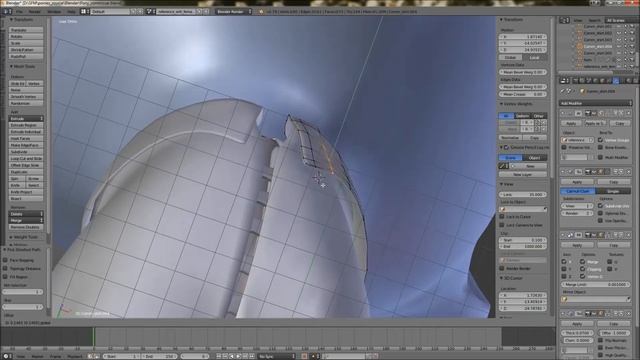Image resolution: width=640 pixels, height=360 pixels.
Task: Open the Merge dropdown menu
Action: (x=26, y=220)
